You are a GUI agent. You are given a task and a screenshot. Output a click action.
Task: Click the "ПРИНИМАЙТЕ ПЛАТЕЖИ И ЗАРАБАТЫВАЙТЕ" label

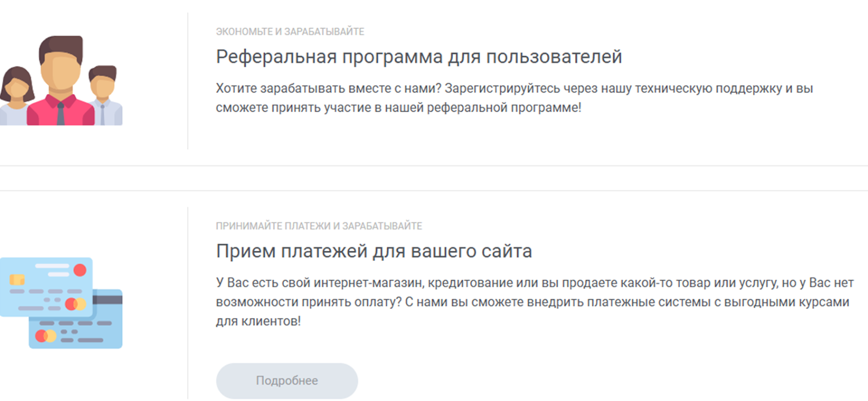tap(318, 226)
